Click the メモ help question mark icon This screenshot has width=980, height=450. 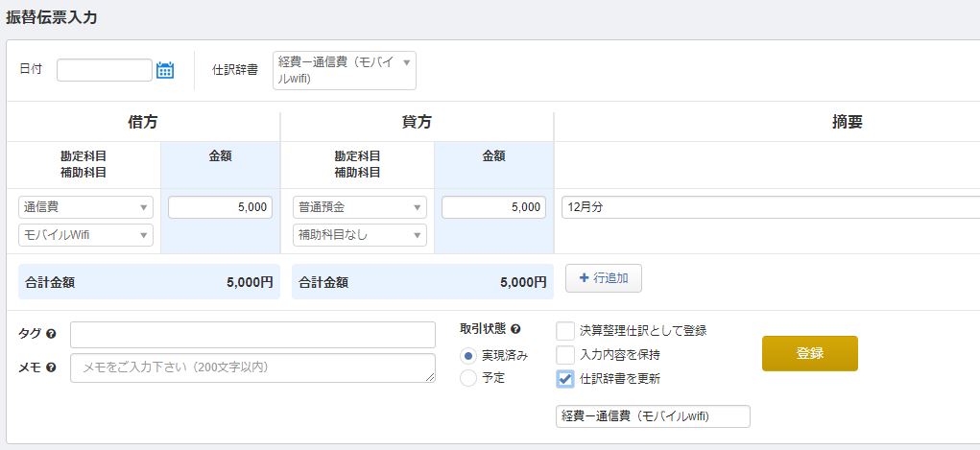pos(51,367)
